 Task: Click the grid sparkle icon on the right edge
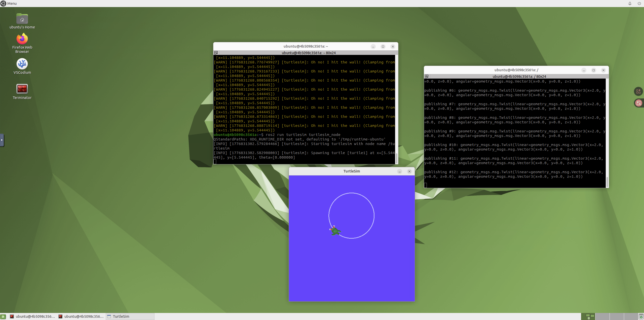638,91
